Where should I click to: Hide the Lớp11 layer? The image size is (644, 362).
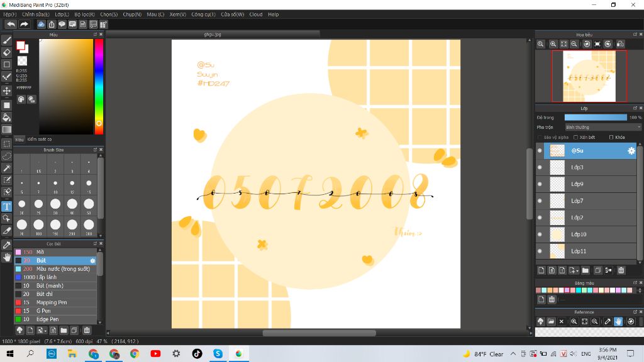(x=540, y=251)
